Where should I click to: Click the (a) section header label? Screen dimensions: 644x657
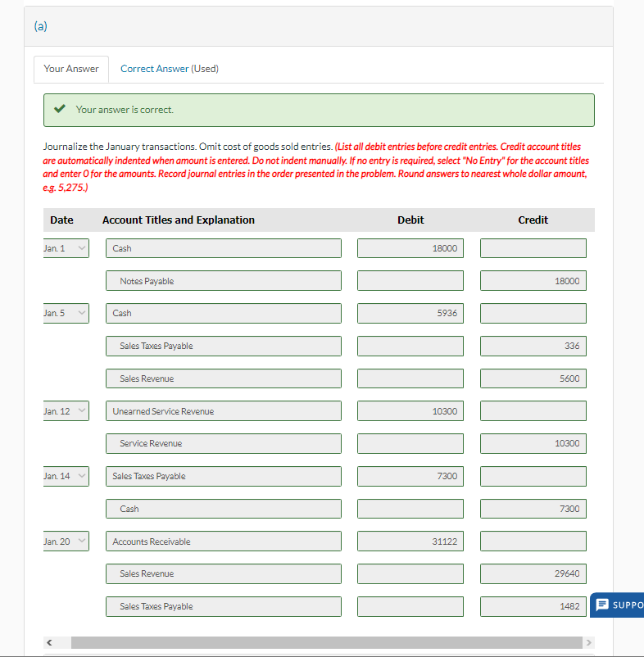pos(41,26)
